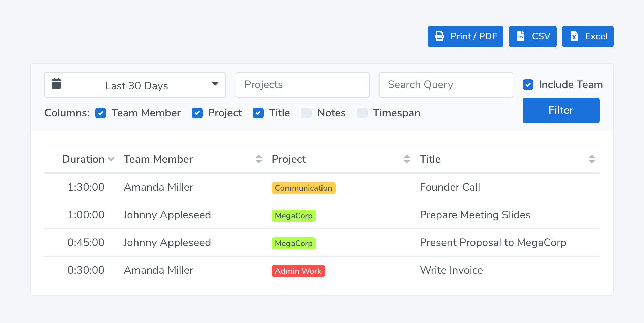Click the calendar icon in date selector
The width and height of the screenshot is (644, 323).
[x=56, y=84]
